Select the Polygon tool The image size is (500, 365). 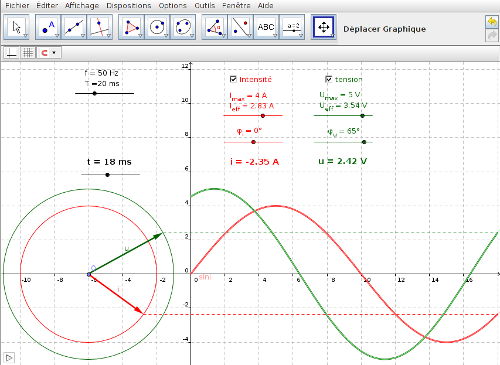pos(131,27)
